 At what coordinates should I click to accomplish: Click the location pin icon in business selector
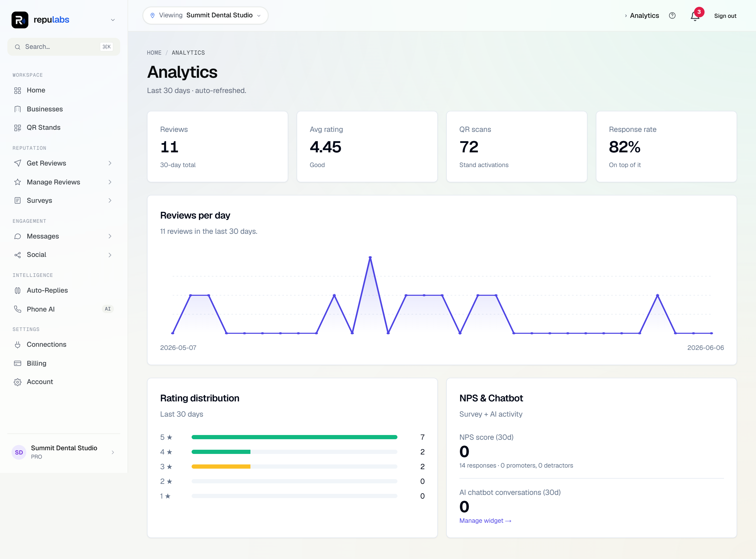pos(153,15)
